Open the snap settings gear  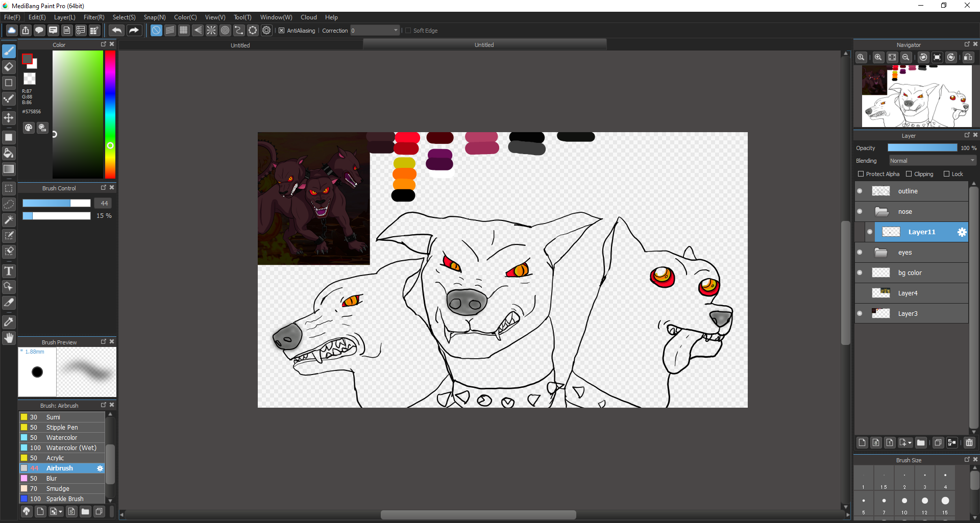[266, 31]
